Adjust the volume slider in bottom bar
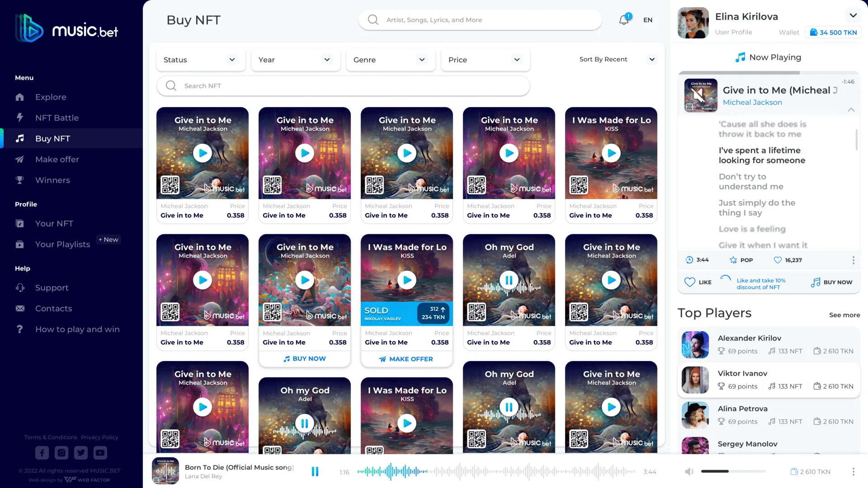Image resolution: width=868 pixels, height=488 pixels. pos(732,471)
